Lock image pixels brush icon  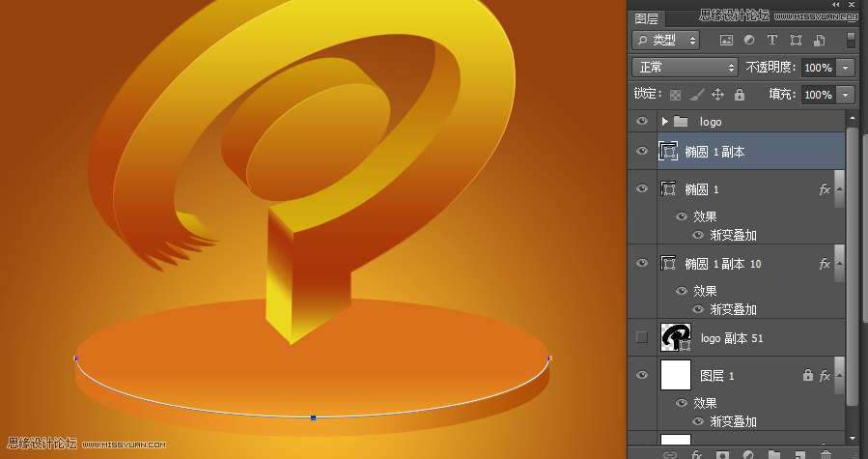coord(697,95)
